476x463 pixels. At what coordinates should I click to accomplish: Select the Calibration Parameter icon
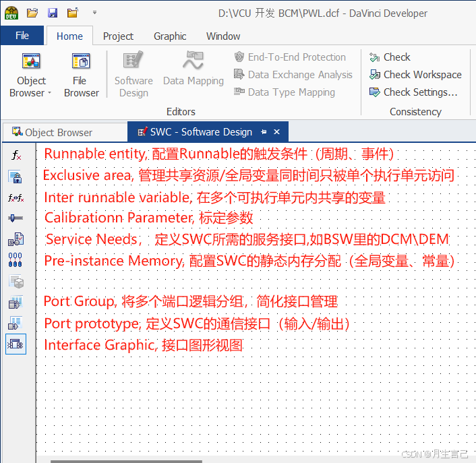[x=16, y=218]
